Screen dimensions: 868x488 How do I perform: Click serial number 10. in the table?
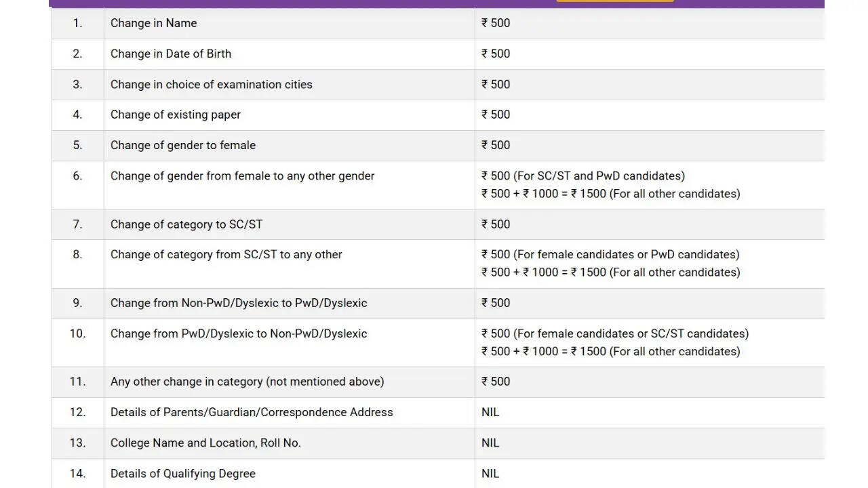click(x=78, y=333)
